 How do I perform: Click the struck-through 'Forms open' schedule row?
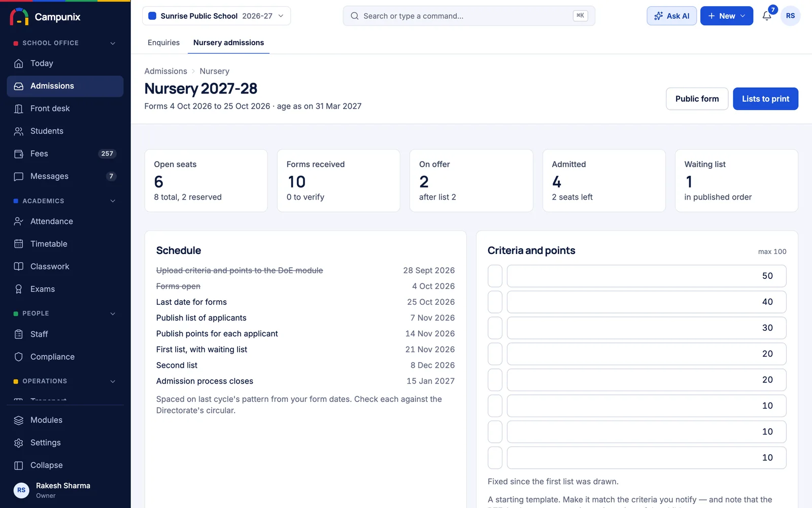306,286
